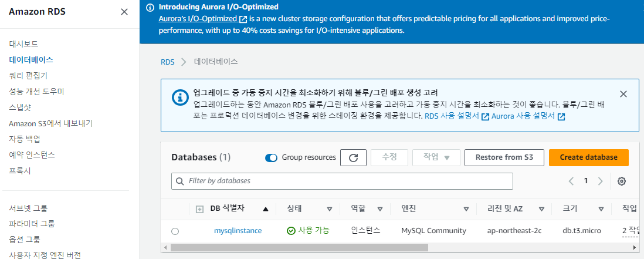Viewport: 644px width, 259px height.
Task: Click the scrollbar right arrow
Action: click(x=635, y=247)
